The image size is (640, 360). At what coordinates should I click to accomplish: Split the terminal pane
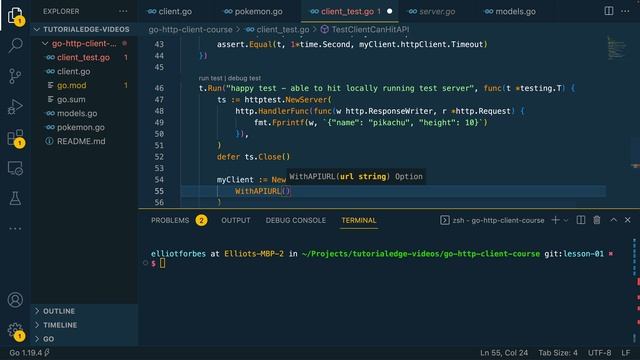click(581, 220)
